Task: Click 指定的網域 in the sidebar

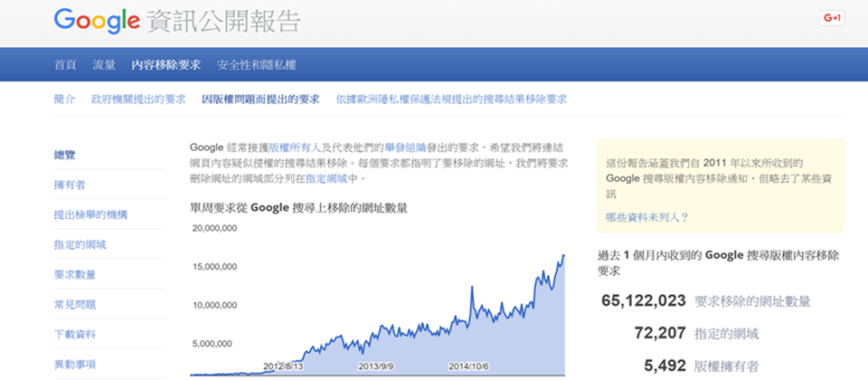Action: click(80, 244)
